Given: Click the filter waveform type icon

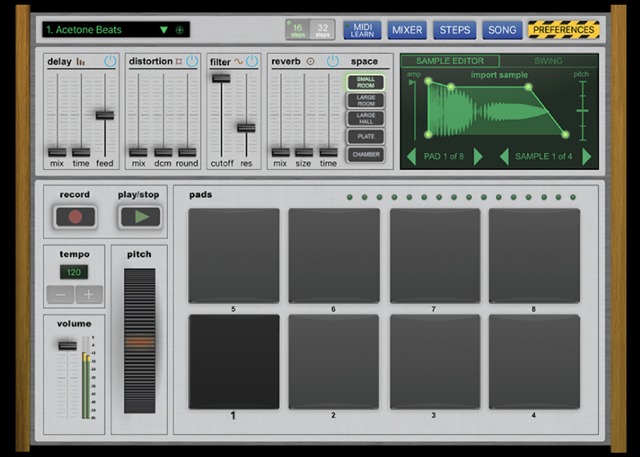Looking at the screenshot, I should coord(238,62).
